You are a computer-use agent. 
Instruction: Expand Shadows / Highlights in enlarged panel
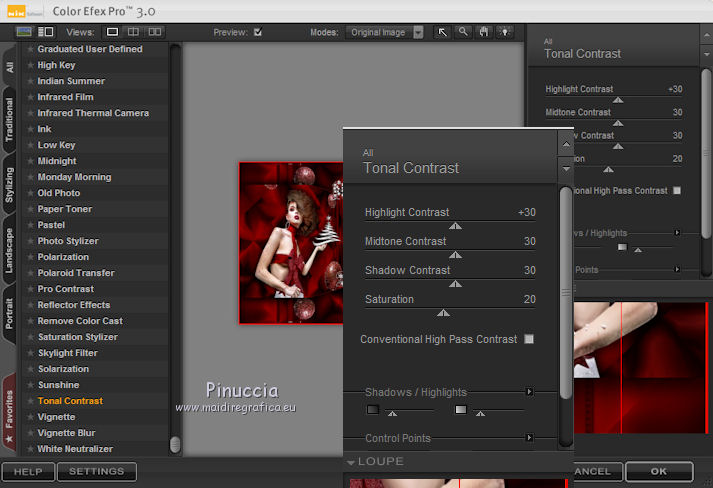pyautogui.click(x=529, y=392)
